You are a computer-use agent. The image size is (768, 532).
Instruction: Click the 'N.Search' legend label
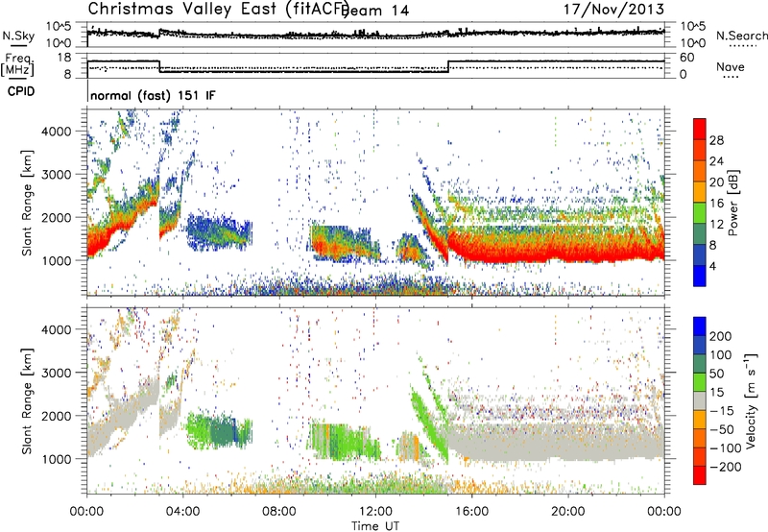click(x=741, y=36)
